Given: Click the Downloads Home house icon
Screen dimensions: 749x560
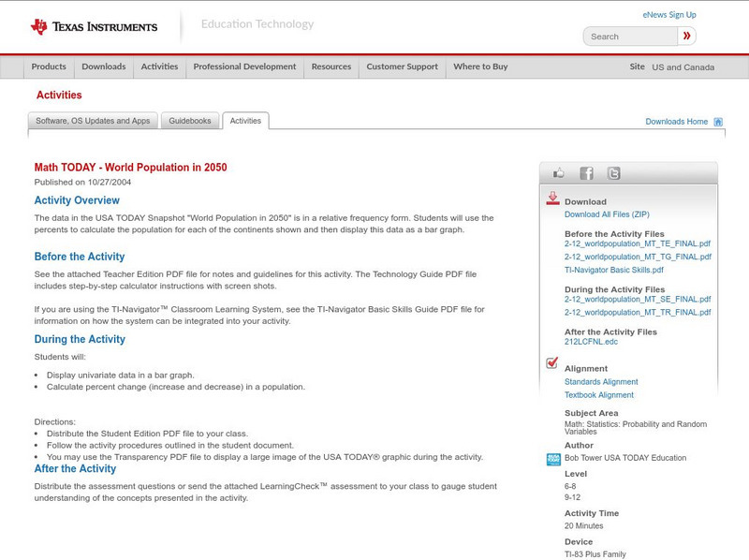Looking at the screenshot, I should (x=718, y=122).
